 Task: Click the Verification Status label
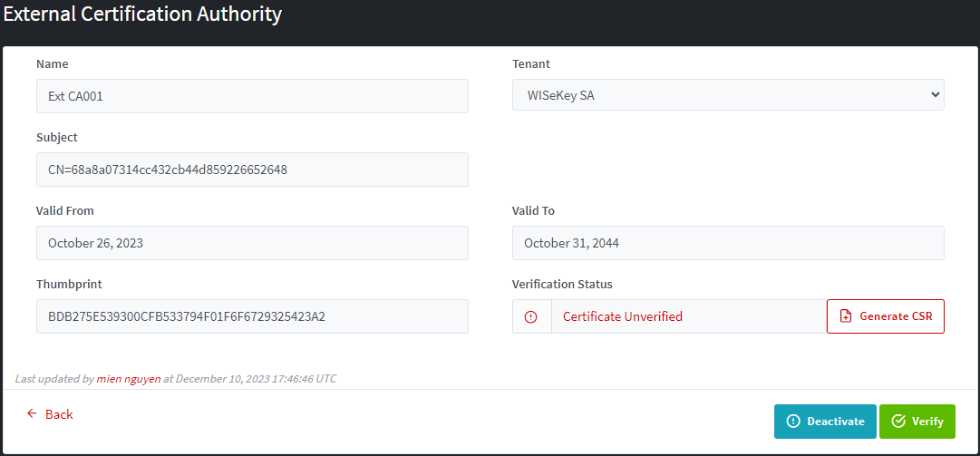click(562, 284)
